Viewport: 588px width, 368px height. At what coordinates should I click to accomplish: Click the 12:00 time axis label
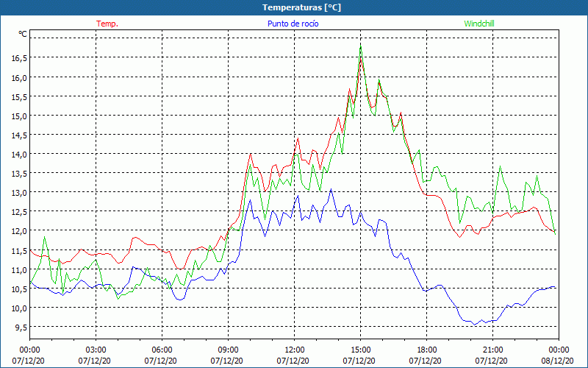295,350
